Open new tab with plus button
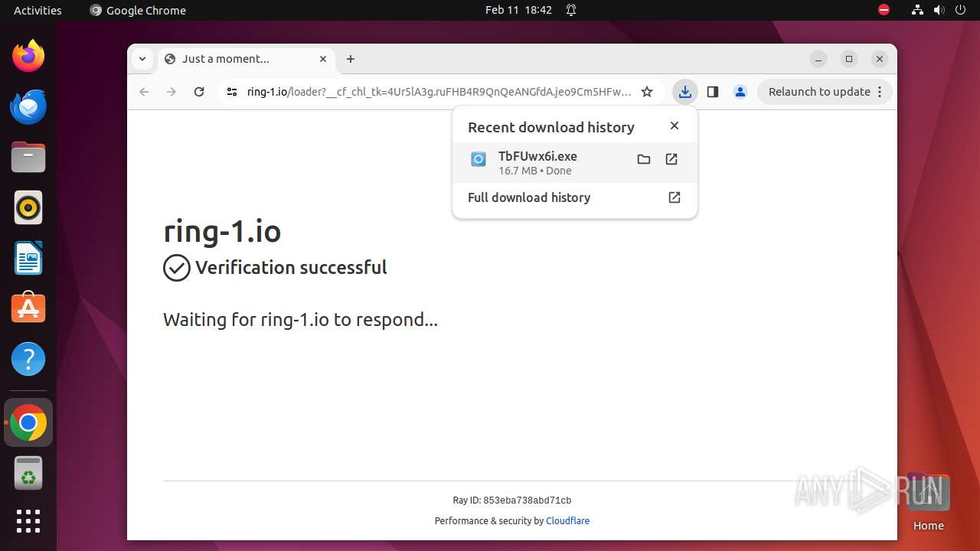Viewport: 980px width, 551px height. (351, 59)
